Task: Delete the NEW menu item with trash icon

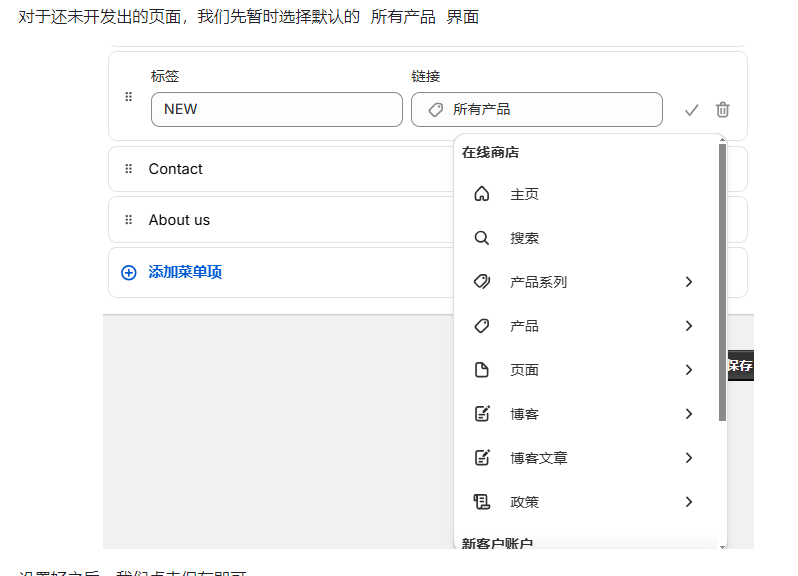Action: (x=723, y=109)
